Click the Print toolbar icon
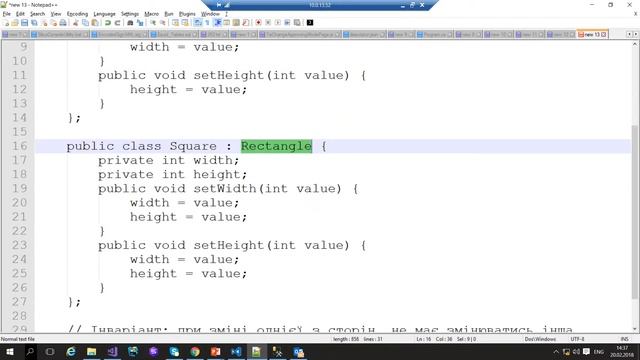 [x=63, y=23]
